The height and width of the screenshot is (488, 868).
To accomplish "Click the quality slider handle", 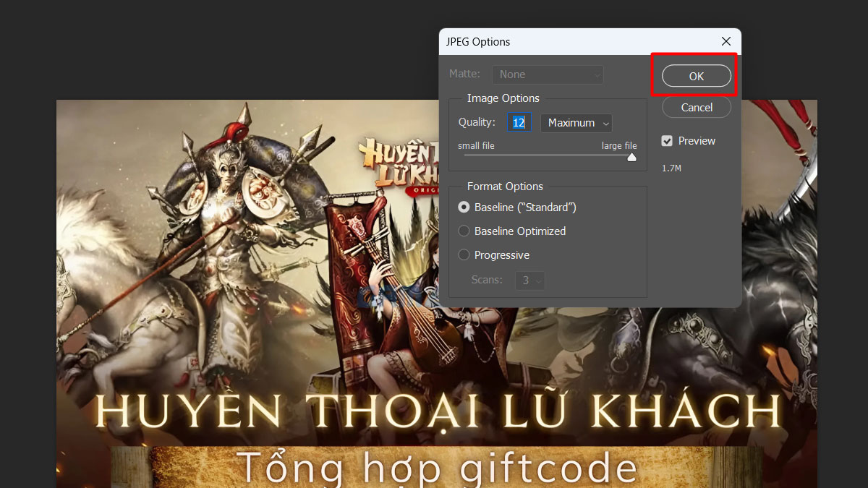I will point(631,156).
